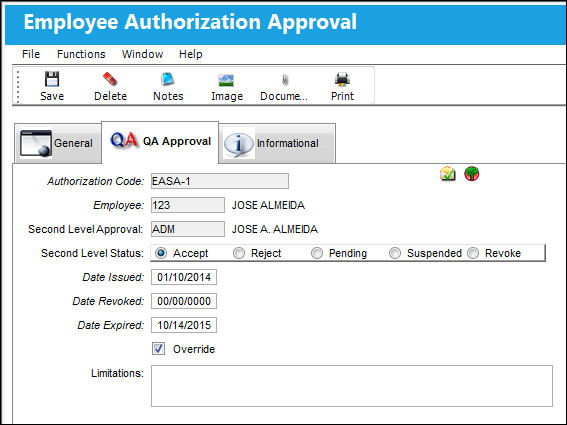Select the Revoke status option
This screenshot has width=567, height=425.
pyautogui.click(x=473, y=253)
